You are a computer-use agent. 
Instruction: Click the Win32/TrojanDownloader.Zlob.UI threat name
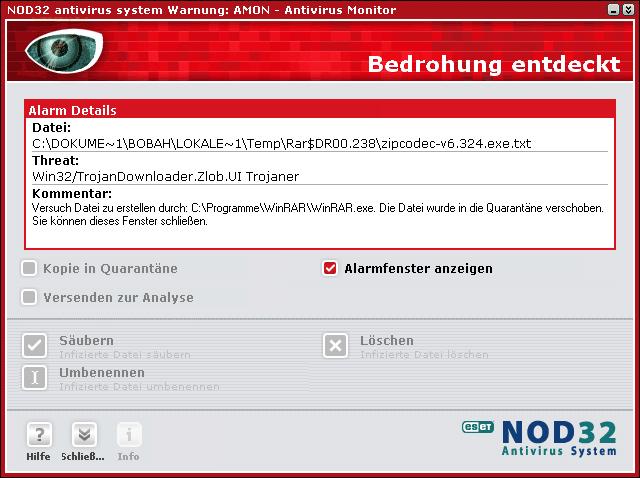(166, 176)
